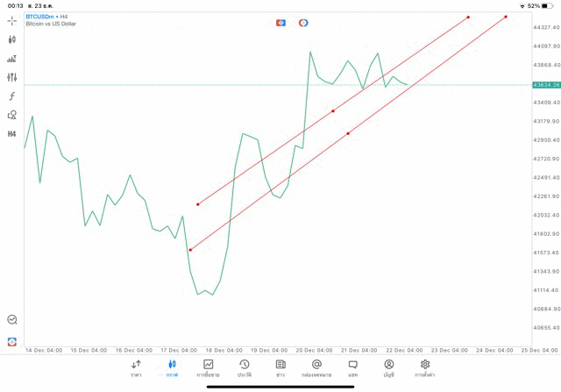Open the กล่องจดหมาย (Mailbox) tab
The height and width of the screenshot is (392, 561).
click(316, 368)
